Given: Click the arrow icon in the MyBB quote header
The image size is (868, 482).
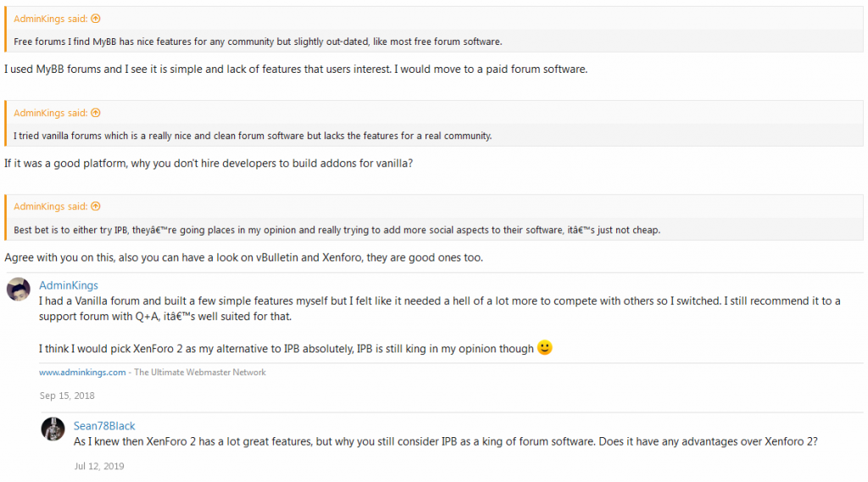Looking at the screenshot, I should pyautogui.click(x=96, y=19).
